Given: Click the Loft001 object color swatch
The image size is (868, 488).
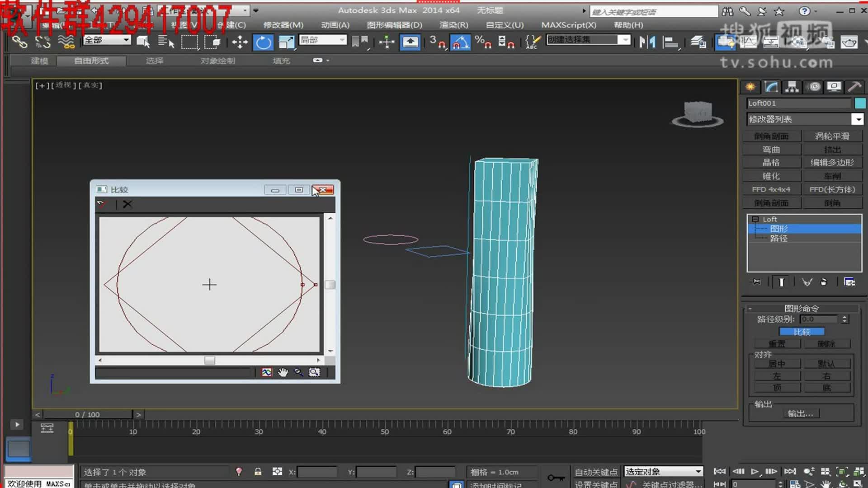Looking at the screenshot, I should [860, 103].
